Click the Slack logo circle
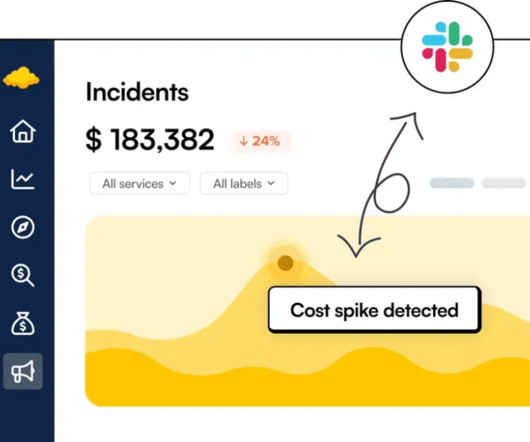Viewport: 530px width, 442px height. pos(447,47)
